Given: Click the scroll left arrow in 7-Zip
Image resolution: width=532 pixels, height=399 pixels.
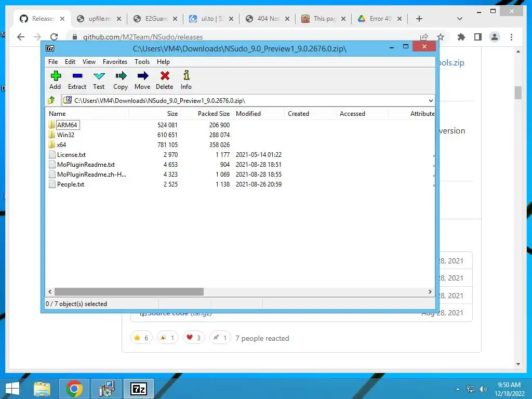Looking at the screenshot, I should click(x=50, y=292).
